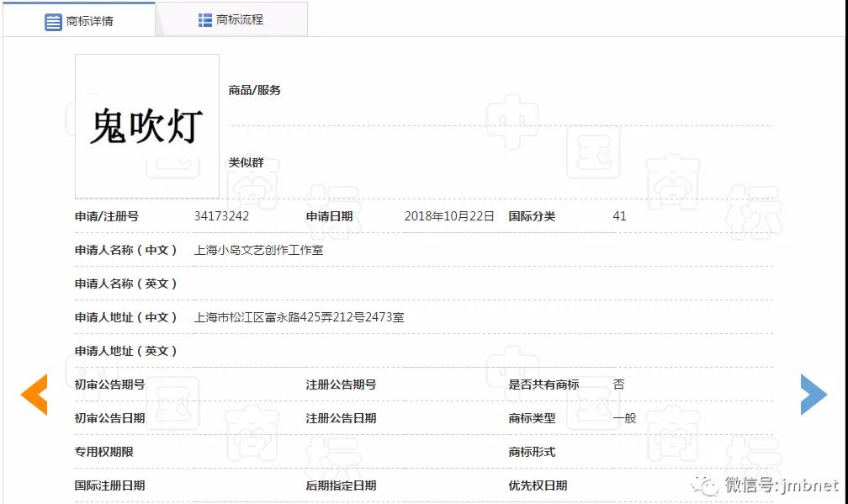The height and width of the screenshot is (504, 848).
Task: Click the 国际注册日期 label
Action: click(x=109, y=485)
